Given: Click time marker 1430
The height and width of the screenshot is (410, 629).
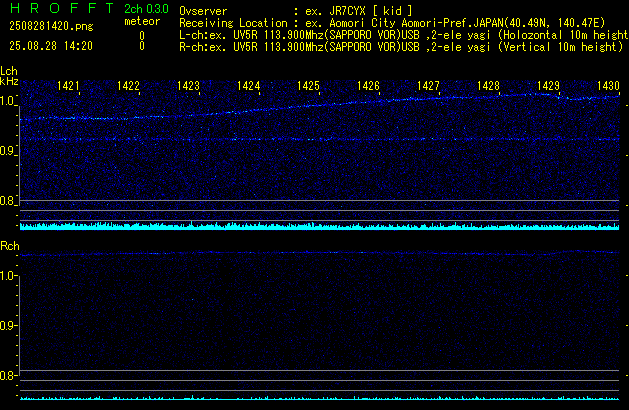Looking at the screenshot, I should pos(608,86).
